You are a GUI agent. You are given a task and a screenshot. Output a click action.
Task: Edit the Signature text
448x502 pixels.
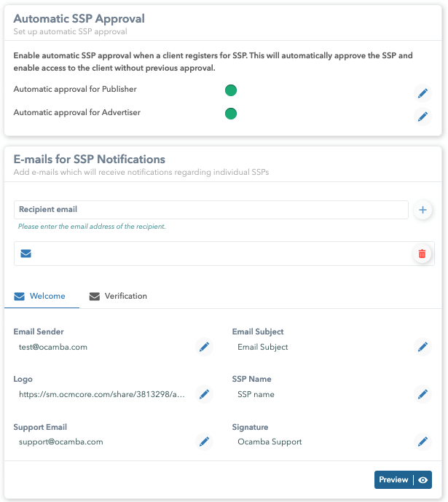(423, 442)
